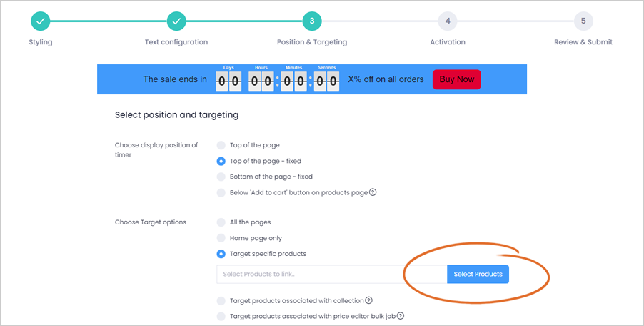Click the step 3 Position & Targeting circle
This screenshot has height=326, width=644.
coord(312,21)
